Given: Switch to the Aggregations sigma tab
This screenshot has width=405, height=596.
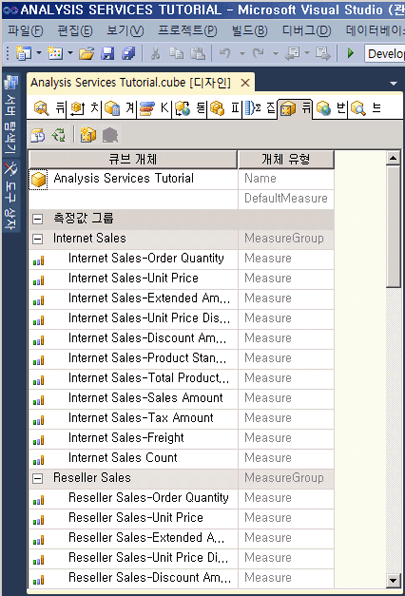Looking at the screenshot, I should [x=259, y=108].
